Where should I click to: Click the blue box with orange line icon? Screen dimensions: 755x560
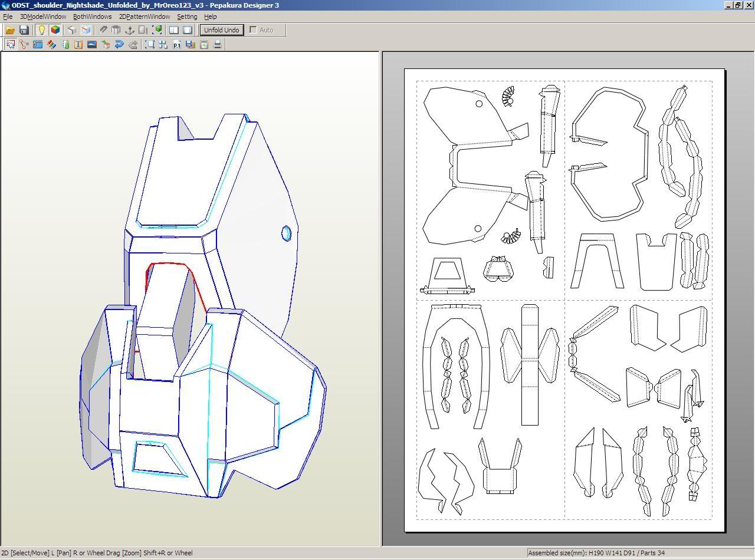coord(86,30)
